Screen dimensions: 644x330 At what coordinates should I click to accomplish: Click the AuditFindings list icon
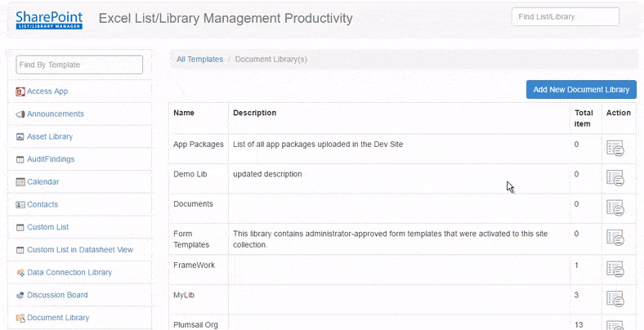20,159
